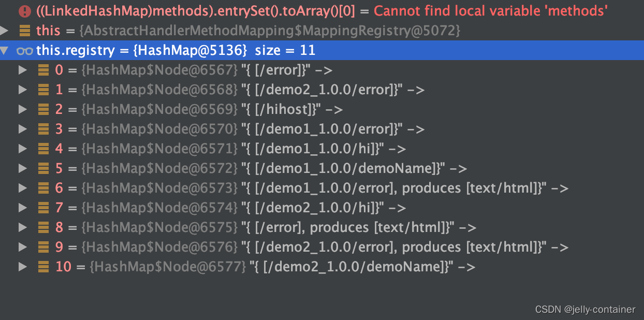This screenshot has height=320, width=644.
Task: Expand entry 8 error produces text/html node
Action: coord(23,227)
